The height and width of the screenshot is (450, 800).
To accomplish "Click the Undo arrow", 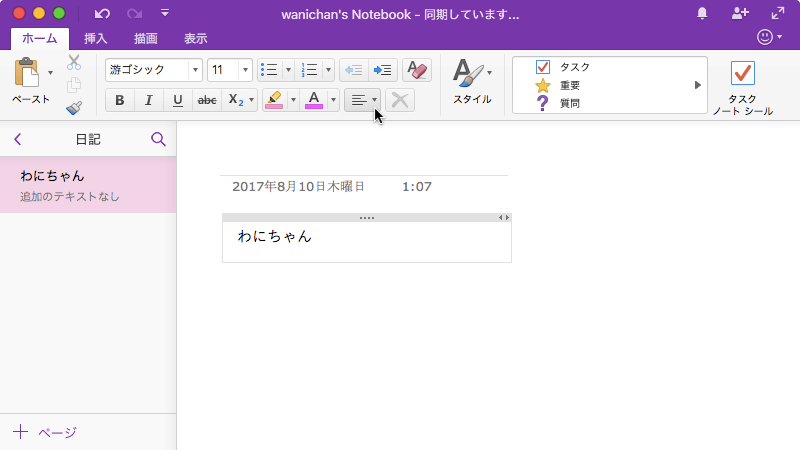I will click(x=102, y=14).
